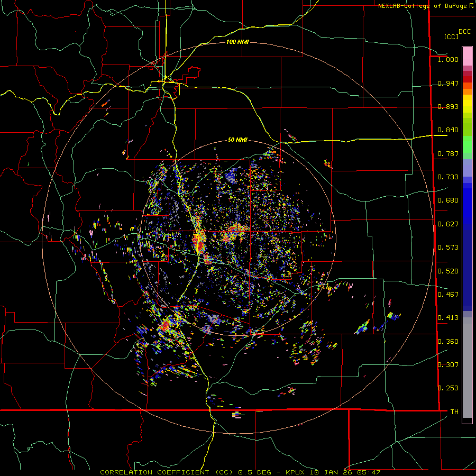This screenshot has height=476, width=476.
Task: Click the 100 NMI range ring label
Action: point(237,42)
